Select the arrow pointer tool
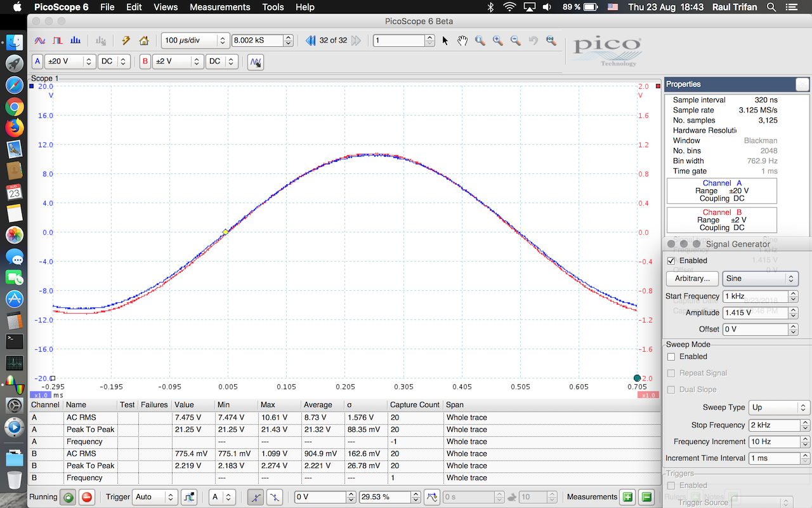 tap(445, 41)
